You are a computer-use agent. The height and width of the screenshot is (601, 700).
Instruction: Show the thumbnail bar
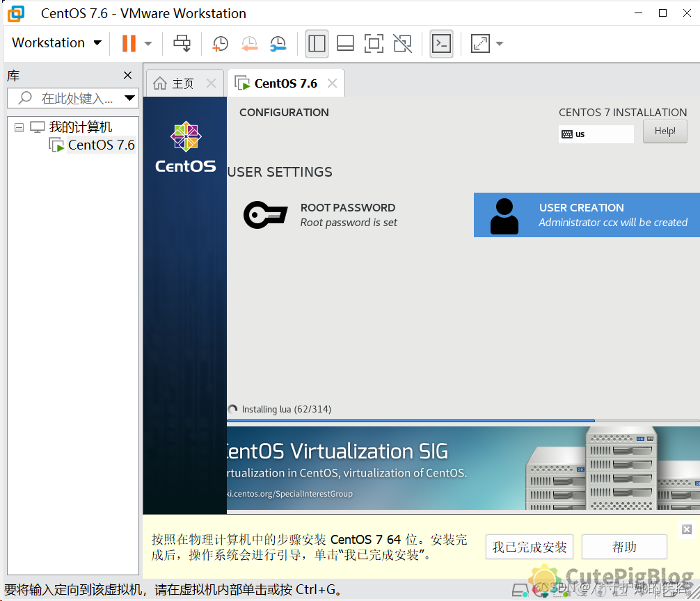tap(345, 43)
